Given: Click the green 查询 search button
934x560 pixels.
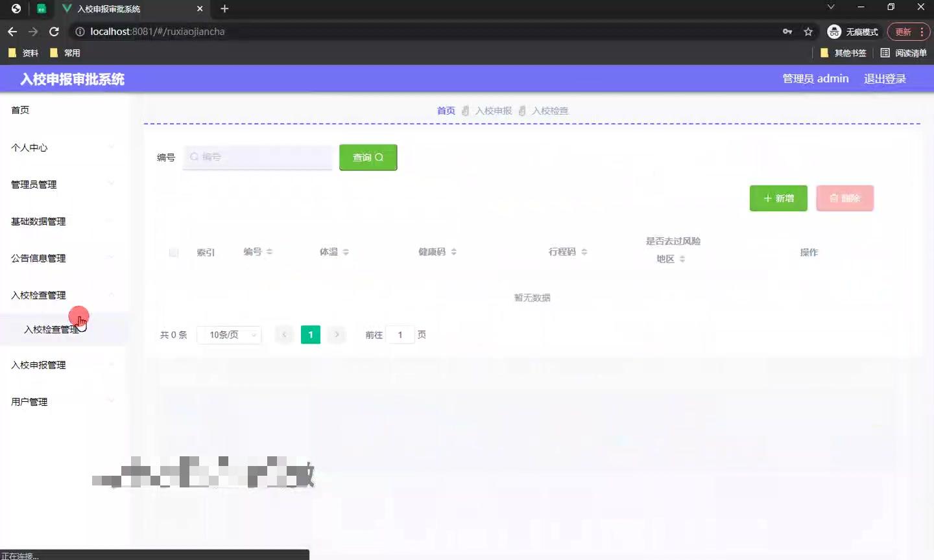Looking at the screenshot, I should pyautogui.click(x=368, y=157).
